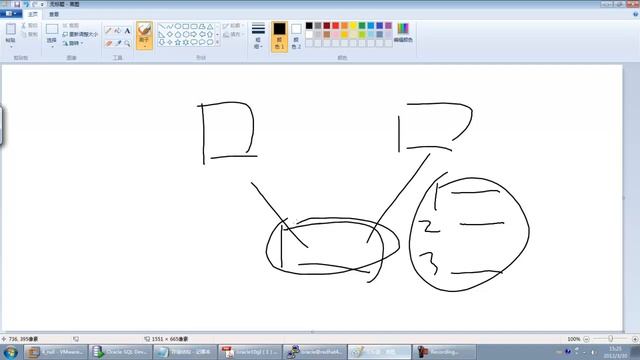Open the shape Outline dropdown
The height and width of the screenshot is (360, 640).
pos(233,26)
